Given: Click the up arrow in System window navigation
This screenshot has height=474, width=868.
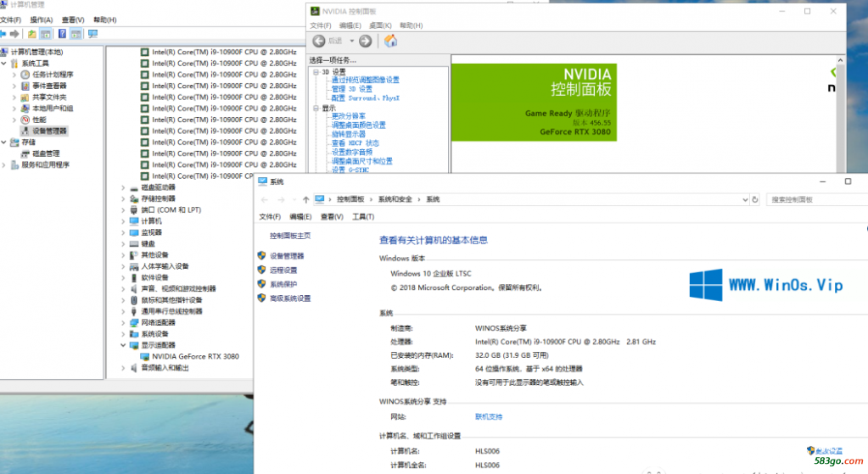Looking at the screenshot, I should [x=305, y=199].
